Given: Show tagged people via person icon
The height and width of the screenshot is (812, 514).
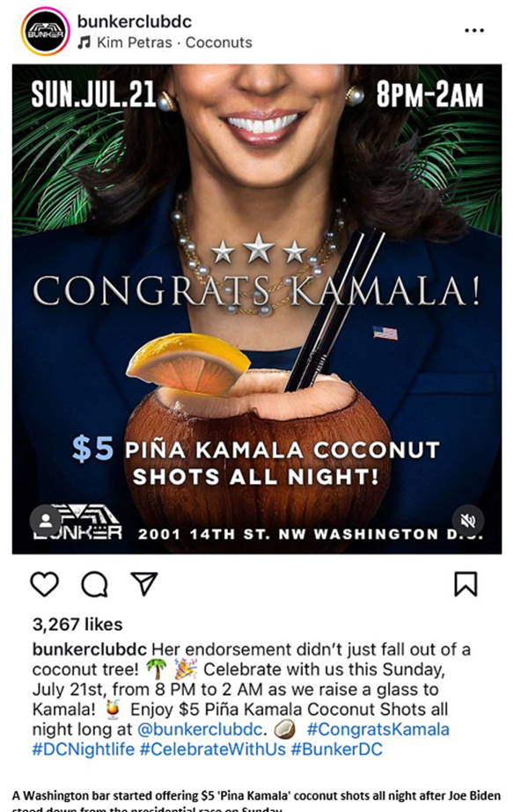Looking at the screenshot, I should click(x=46, y=521).
